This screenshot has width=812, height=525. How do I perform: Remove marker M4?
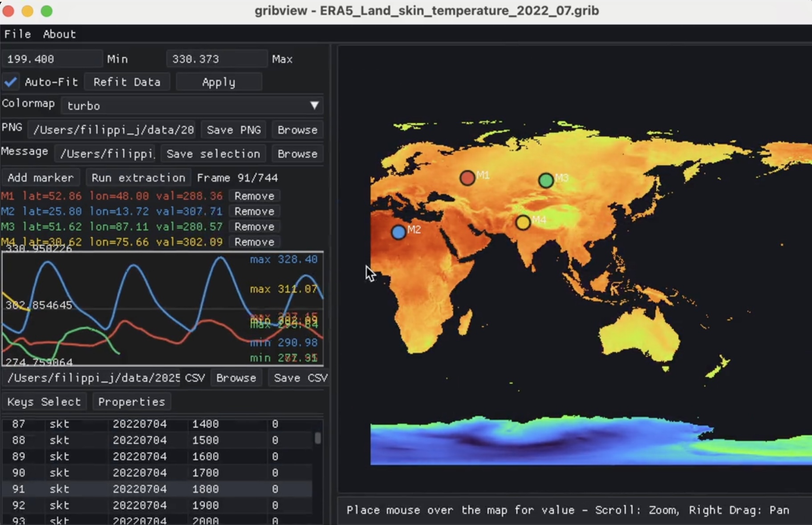tap(254, 242)
